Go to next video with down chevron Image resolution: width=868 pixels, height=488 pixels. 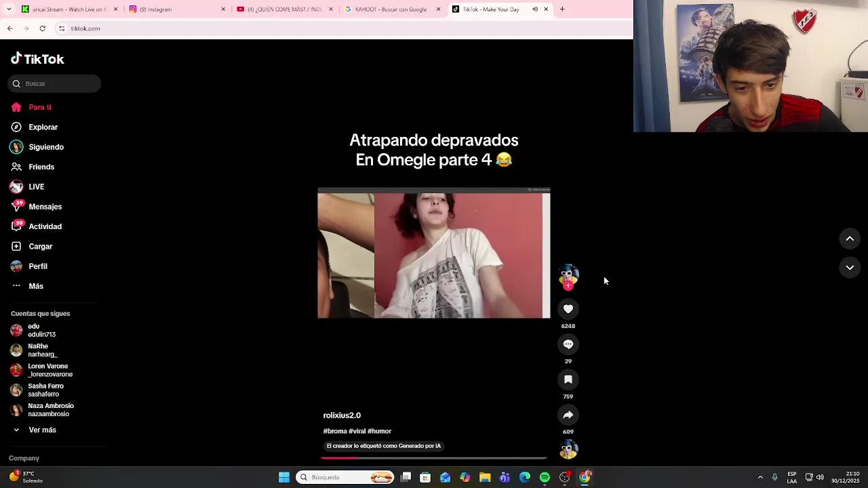(850, 268)
